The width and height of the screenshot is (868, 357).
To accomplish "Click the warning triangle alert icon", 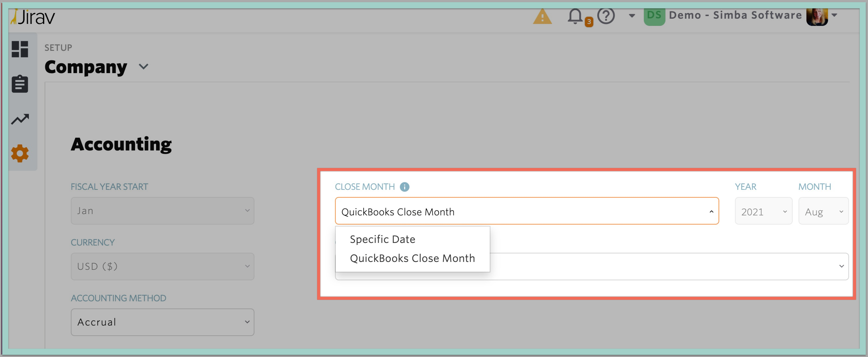I will 542,16.
